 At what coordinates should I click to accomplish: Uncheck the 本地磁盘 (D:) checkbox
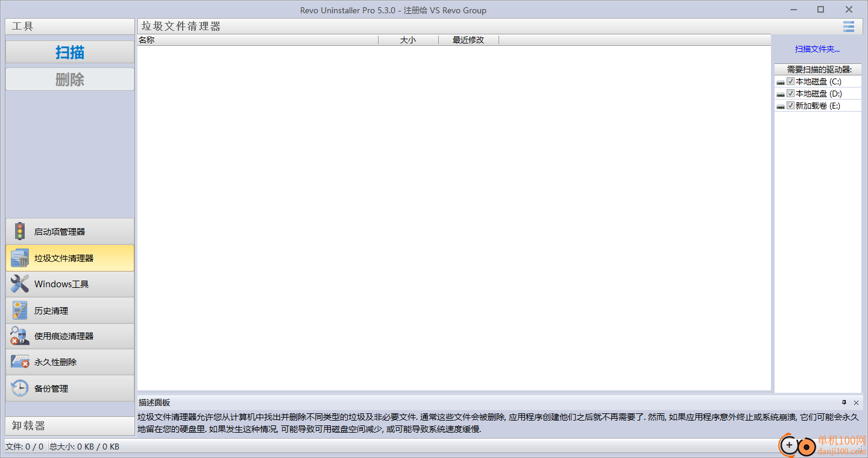point(790,94)
